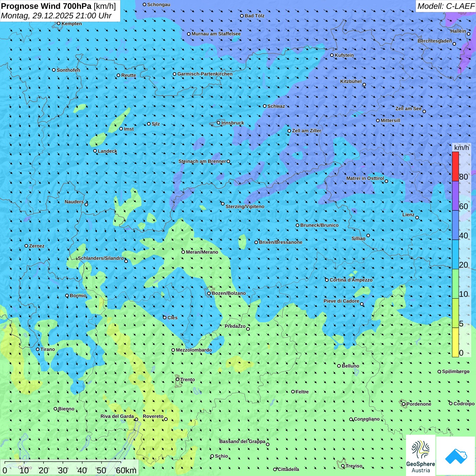The image size is (476, 476).
Task: Click the 'Pieve di Cadore' label
Action: [x=341, y=301]
